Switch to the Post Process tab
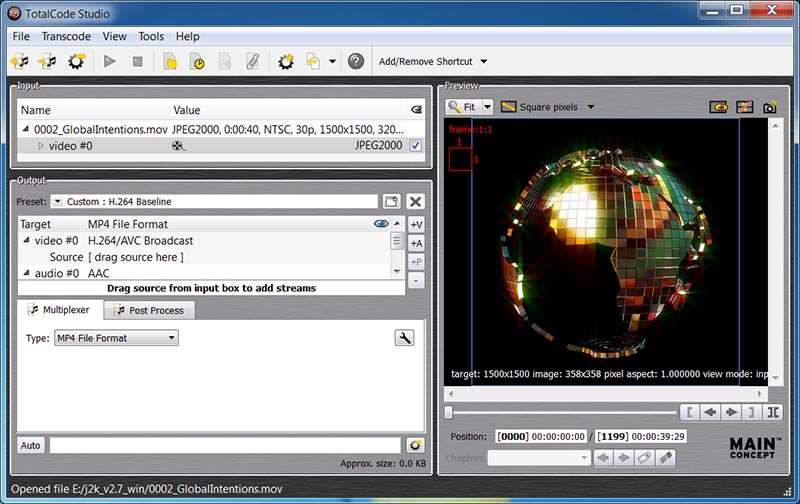This screenshot has height=504, width=800. click(x=149, y=310)
